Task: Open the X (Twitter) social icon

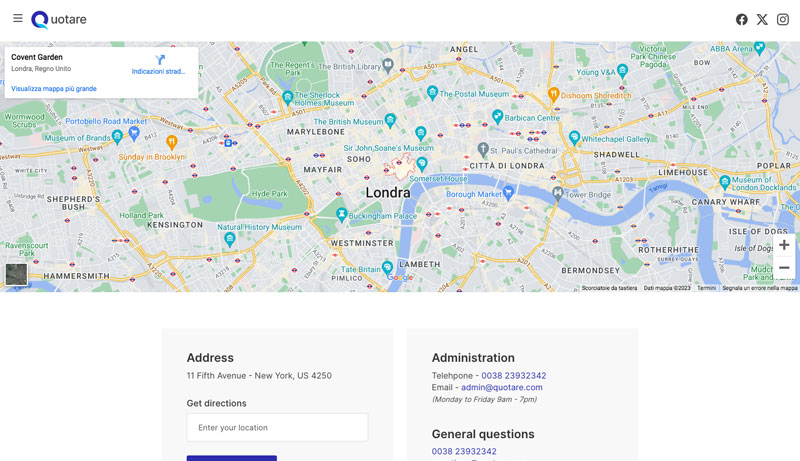Action: click(x=762, y=19)
